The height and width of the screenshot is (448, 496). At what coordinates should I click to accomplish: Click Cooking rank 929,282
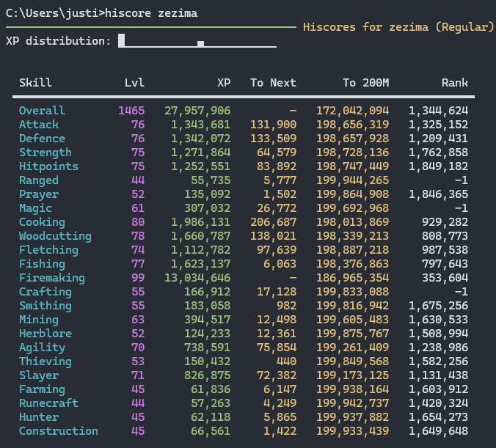[x=445, y=222]
